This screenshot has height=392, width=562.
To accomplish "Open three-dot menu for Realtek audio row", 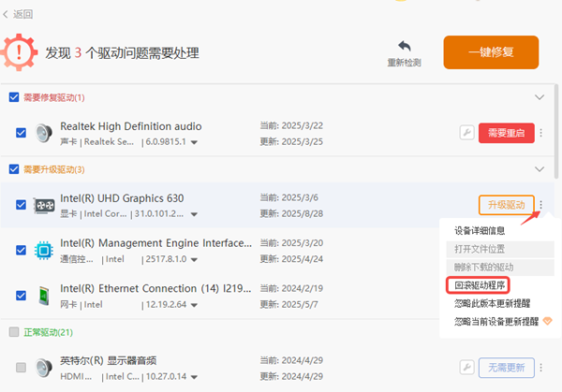I will click(541, 134).
